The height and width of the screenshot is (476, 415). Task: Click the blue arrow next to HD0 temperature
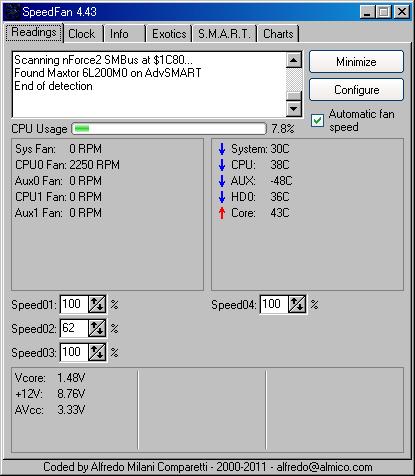[x=222, y=197]
